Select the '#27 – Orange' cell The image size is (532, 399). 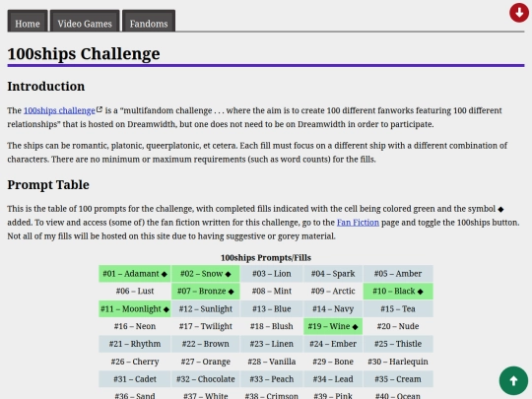(205, 362)
